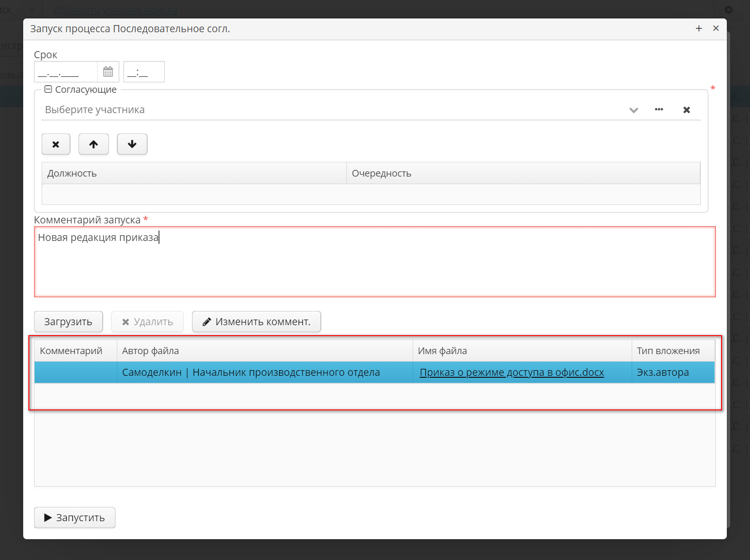
Task: Open the Приказ о режиме доступа file link
Action: click(512, 373)
